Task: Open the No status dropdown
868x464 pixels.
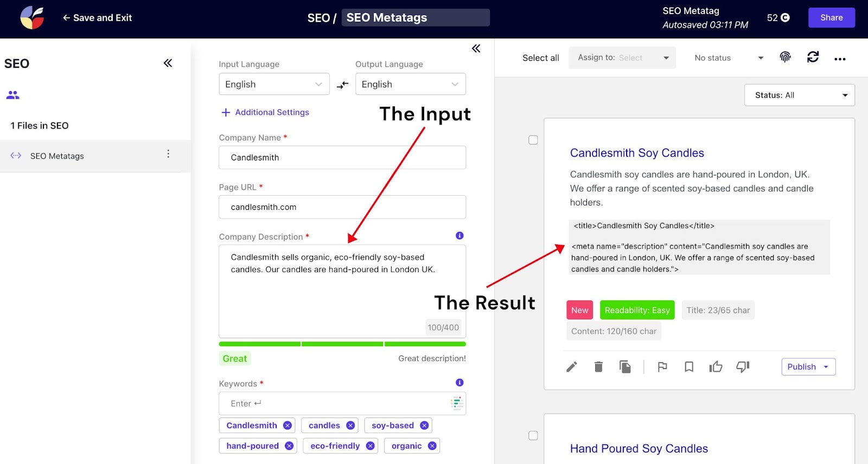Action: pos(729,58)
